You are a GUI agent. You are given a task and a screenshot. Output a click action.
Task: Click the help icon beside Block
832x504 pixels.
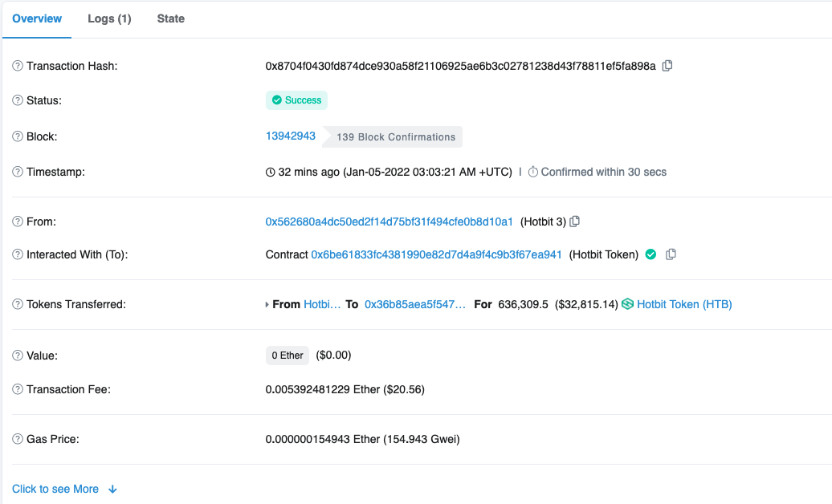tap(18, 136)
